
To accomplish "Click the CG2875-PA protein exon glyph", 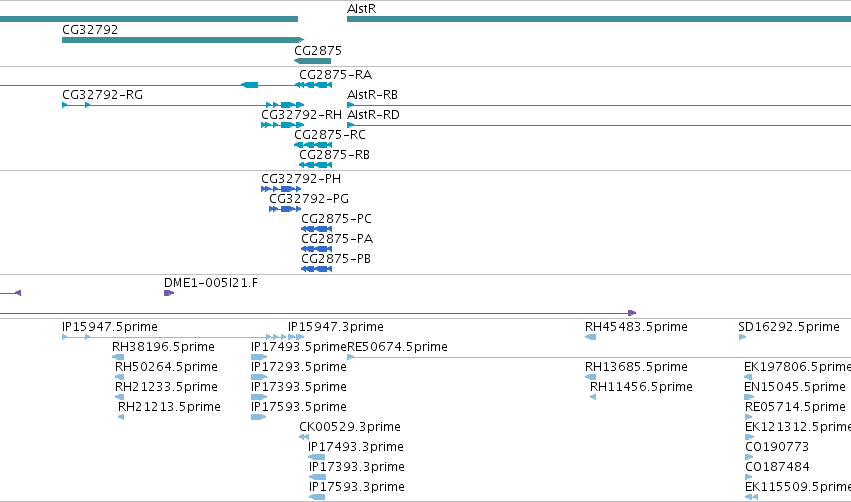I will click(316, 249).
